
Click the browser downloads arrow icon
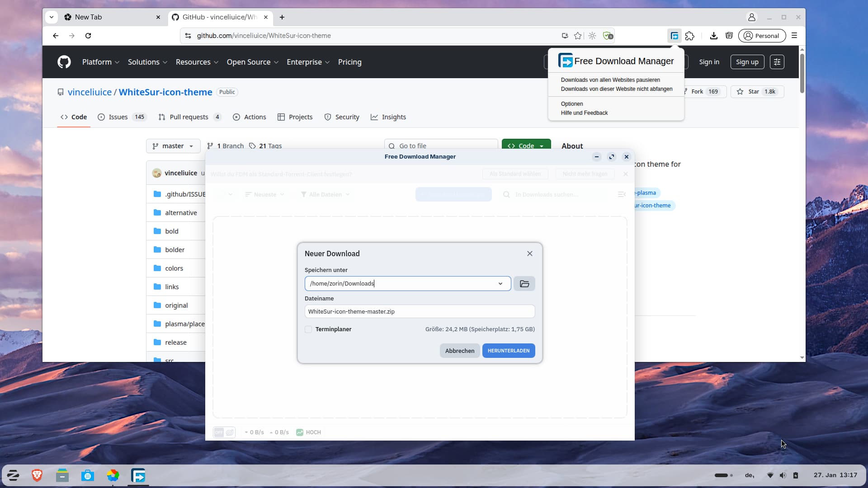[714, 36]
